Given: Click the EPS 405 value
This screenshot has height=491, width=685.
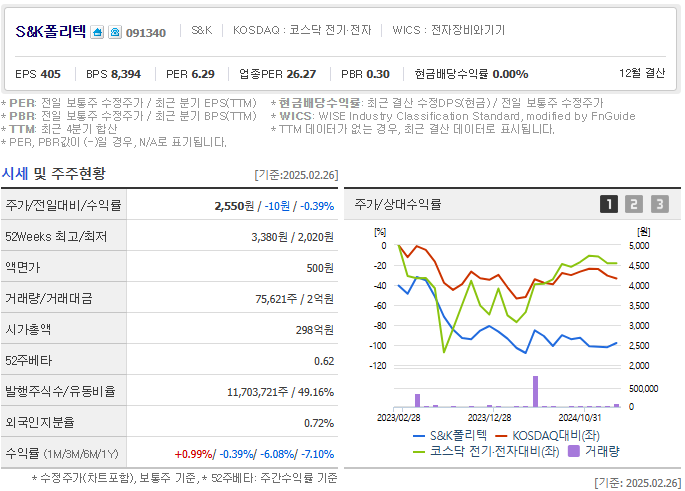Looking at the screenshot, I should click(x=38, y=74).
